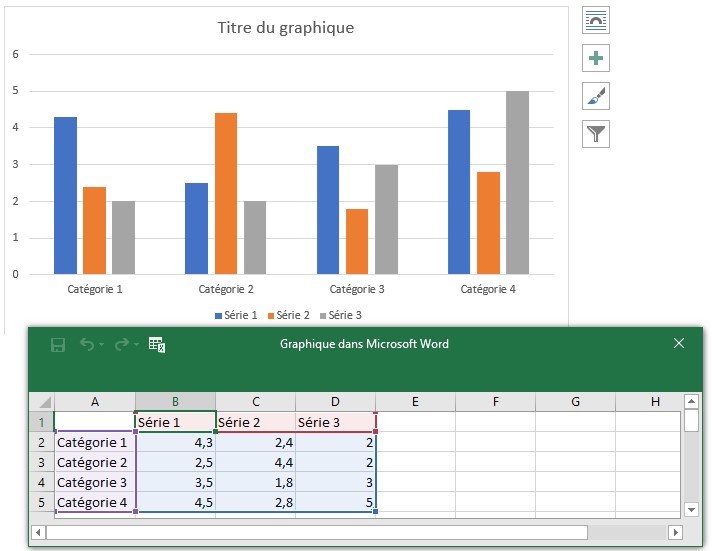Select row 3 header
The height and width of the screenshot is (551, 712).
coord(42,462)
